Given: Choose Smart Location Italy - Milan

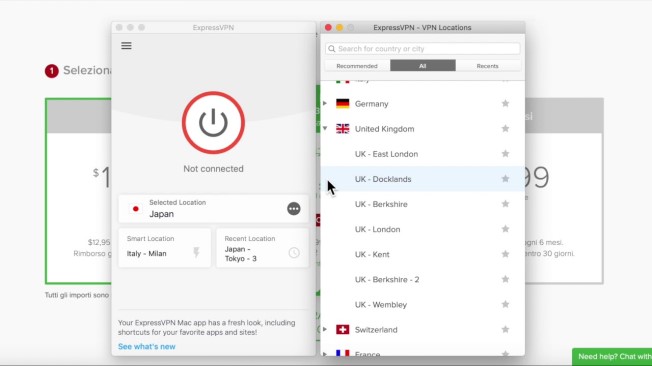Looking at the screenshot, I should (x=165, y=248).
